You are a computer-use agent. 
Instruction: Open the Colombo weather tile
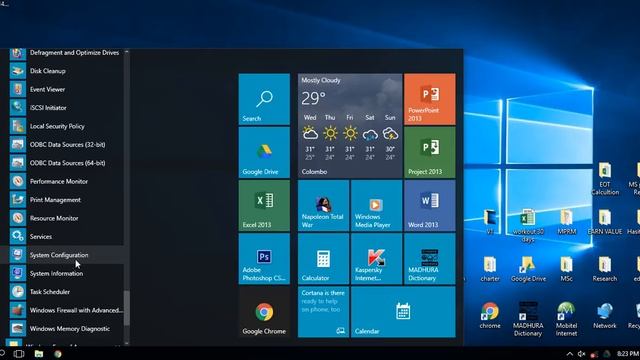point(350,126)
